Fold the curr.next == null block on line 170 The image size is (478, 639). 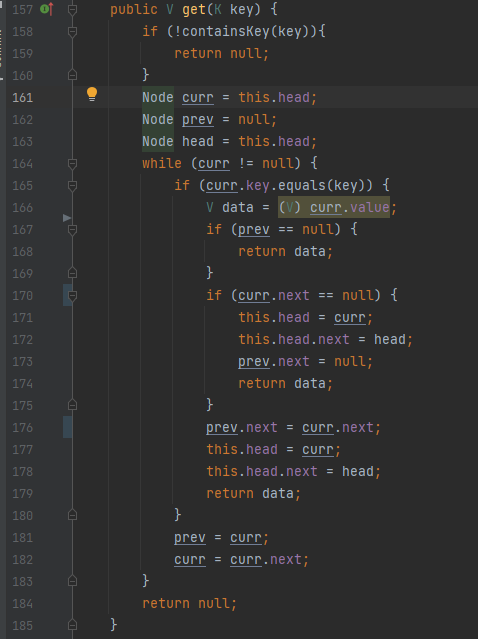coord(73,295)
